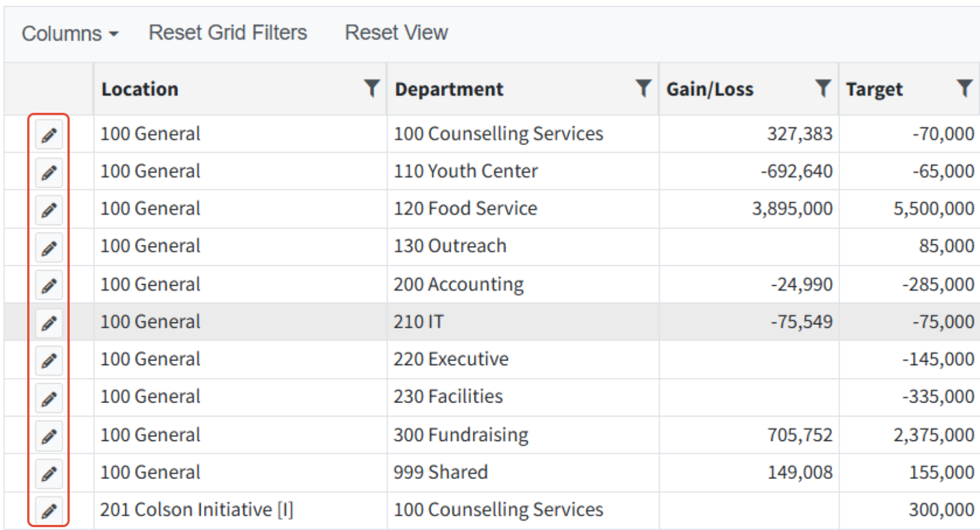Click the 201 Colson Initiative [I] location
Viewport: 980px width, 530px height.
(x=197, y=510)
